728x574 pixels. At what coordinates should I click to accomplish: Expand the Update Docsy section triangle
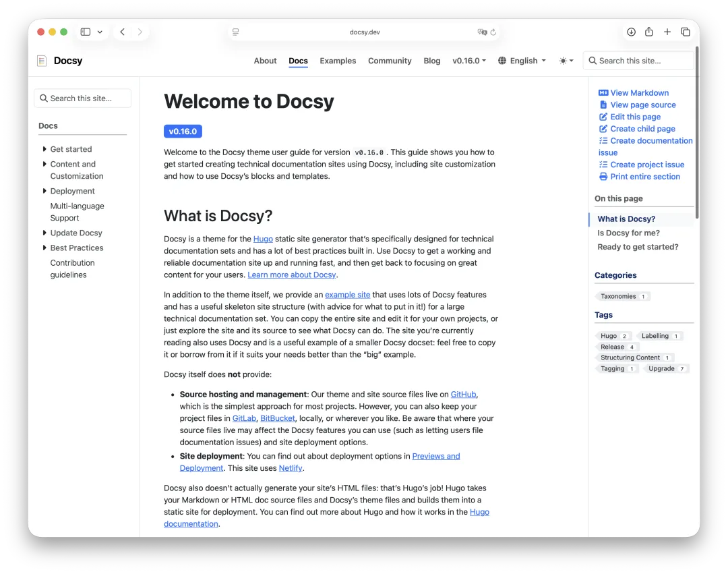pyautogui.click(x=44, y=233)
